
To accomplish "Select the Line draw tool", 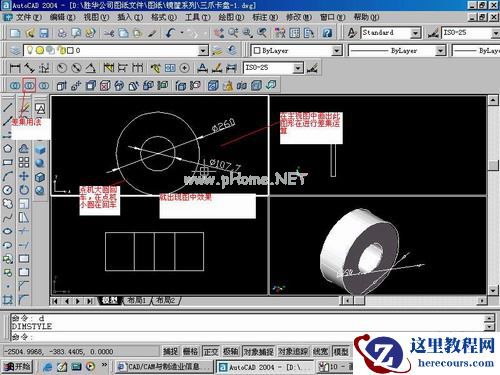I will pyautogui.click(x=8, y=107).
